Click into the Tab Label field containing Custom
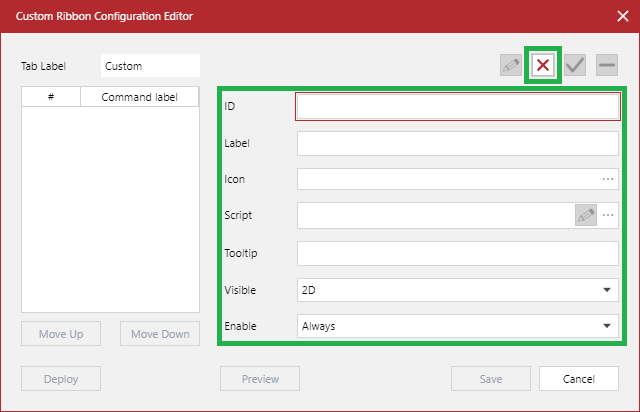This screenshot has width=640, height=412. [x=150, y=66]
